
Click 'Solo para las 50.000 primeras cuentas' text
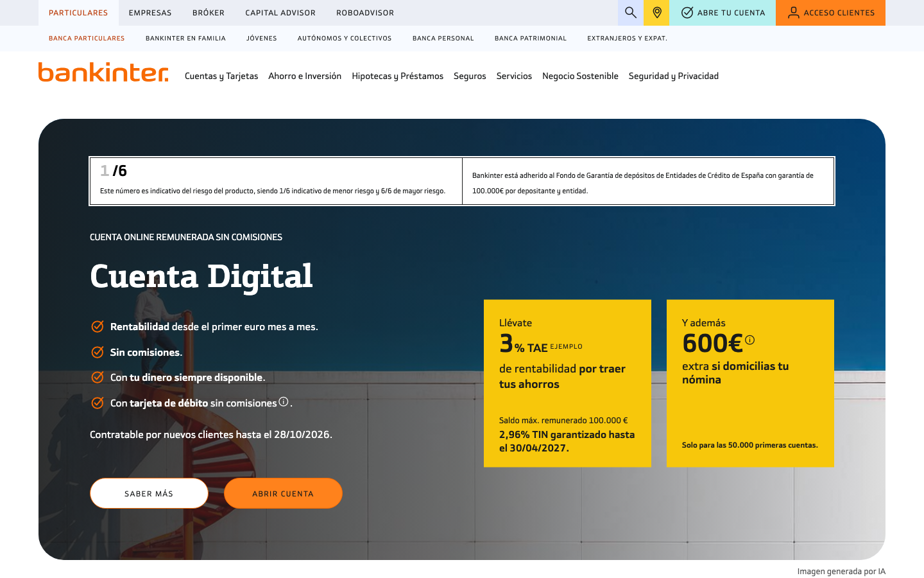750,445
